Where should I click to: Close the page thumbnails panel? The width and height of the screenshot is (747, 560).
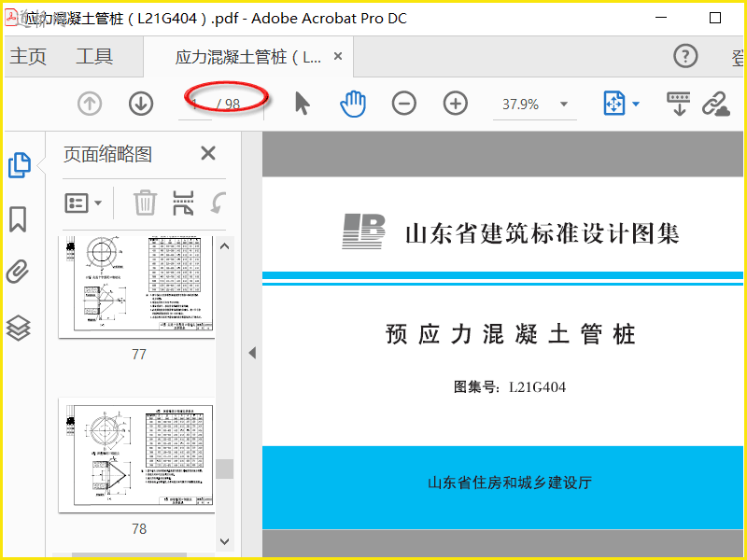(208, 153)
